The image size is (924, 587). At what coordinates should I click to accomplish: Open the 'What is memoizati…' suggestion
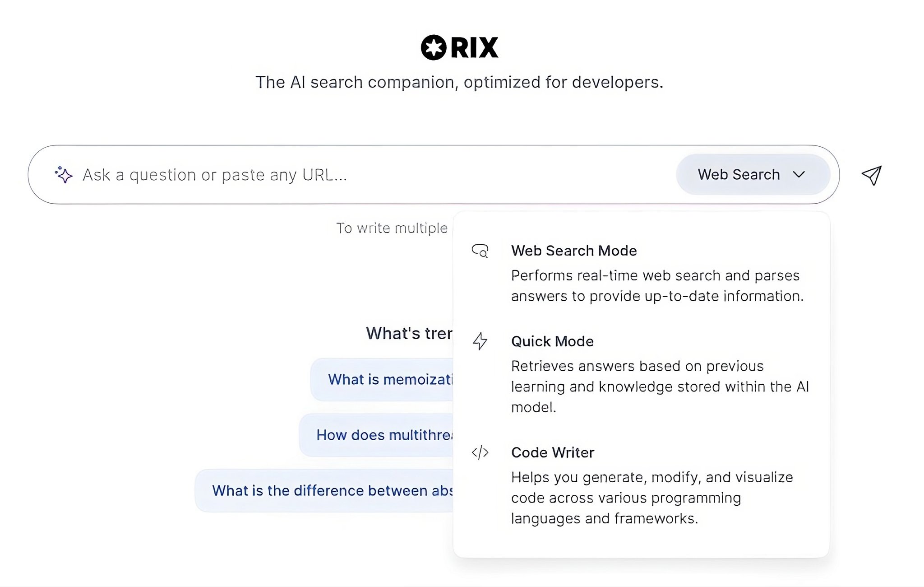382,379
